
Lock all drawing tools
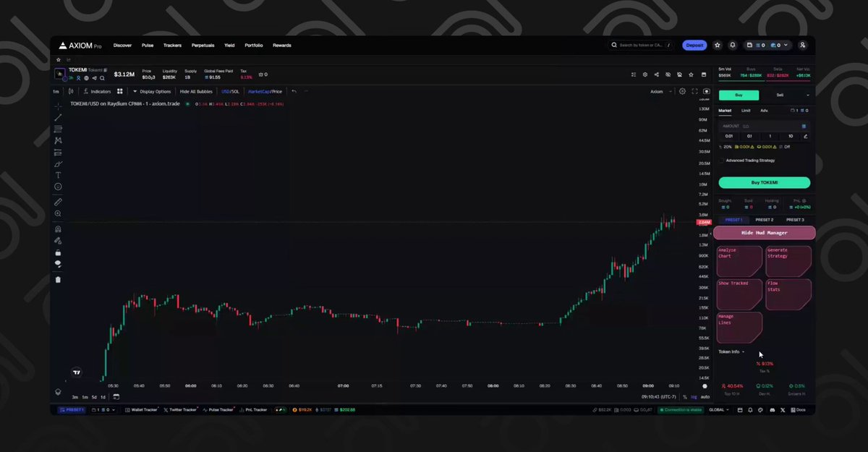(58, 252)
